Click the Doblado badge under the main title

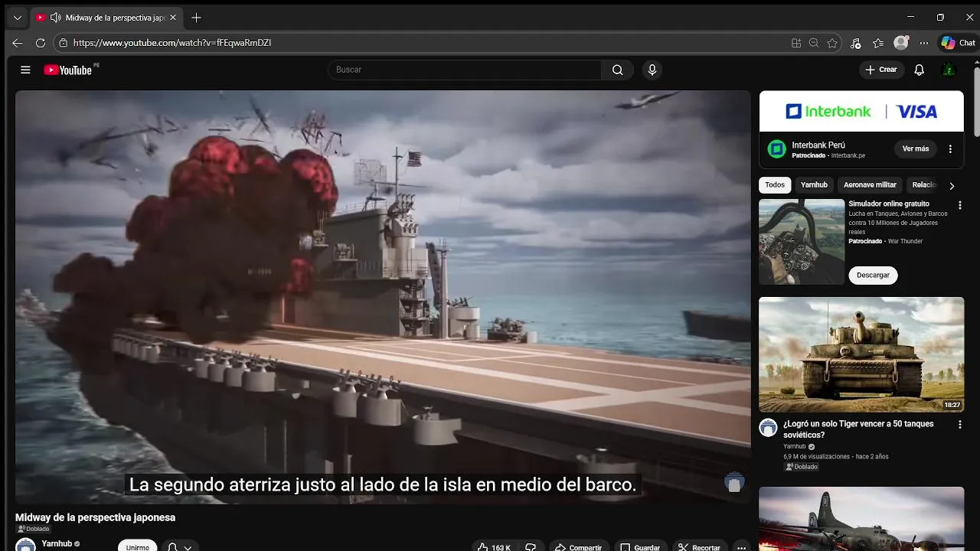pyautogui.click(x=34, y=529)
